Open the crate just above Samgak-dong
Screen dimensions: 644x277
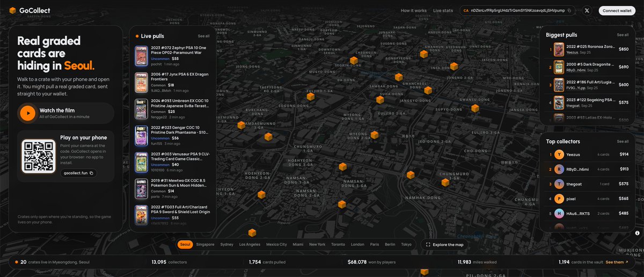click(x=399, y=77)
